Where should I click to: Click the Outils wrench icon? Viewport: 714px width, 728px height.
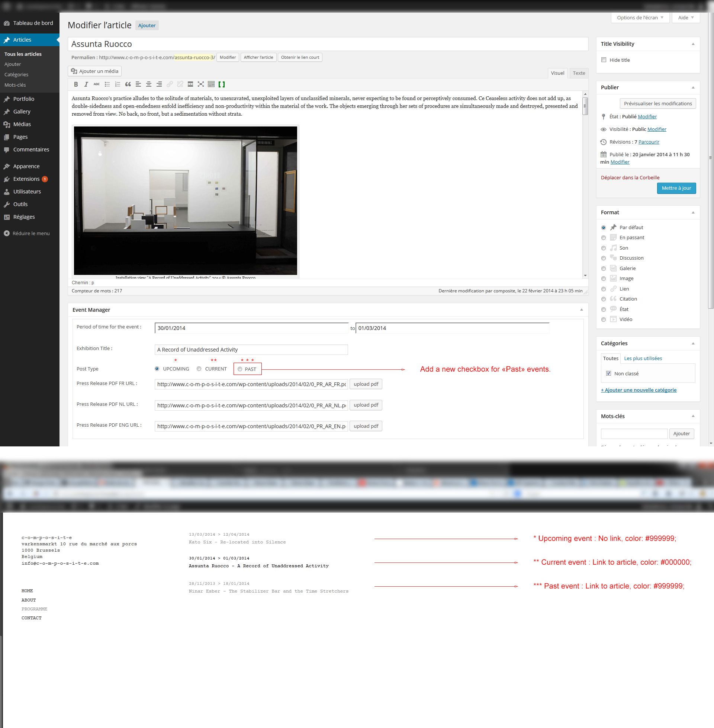click(7, 204)
